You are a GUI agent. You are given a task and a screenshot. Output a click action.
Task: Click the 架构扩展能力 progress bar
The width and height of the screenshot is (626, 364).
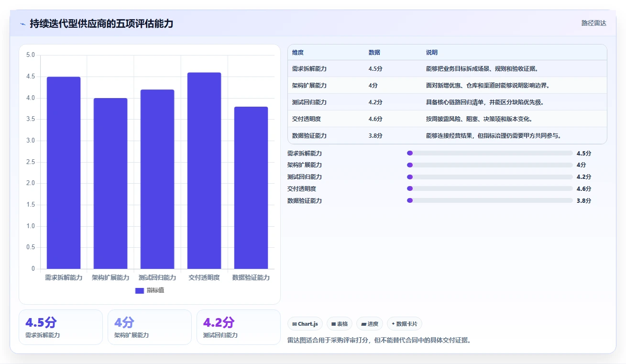tap(490, 165)
